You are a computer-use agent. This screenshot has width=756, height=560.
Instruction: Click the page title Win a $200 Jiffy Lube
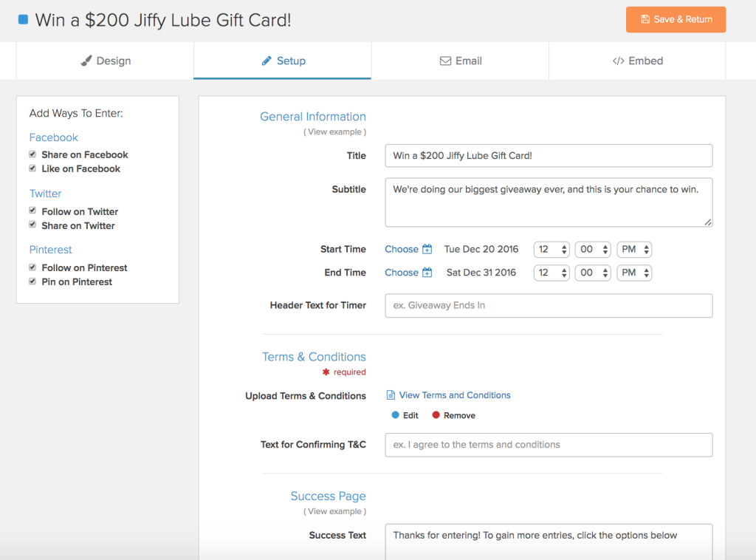pyautogui.click(x=163, y=20)
